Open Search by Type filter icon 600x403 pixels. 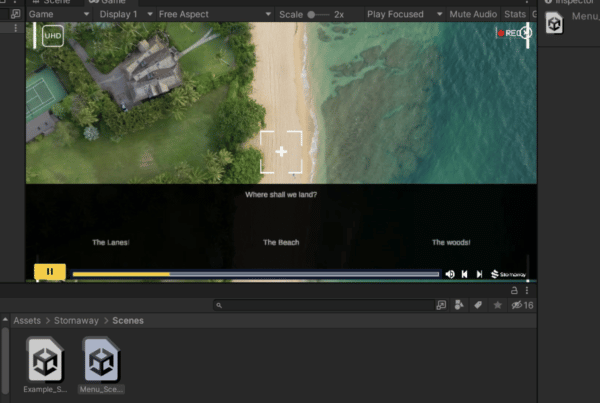coord(459,305)
